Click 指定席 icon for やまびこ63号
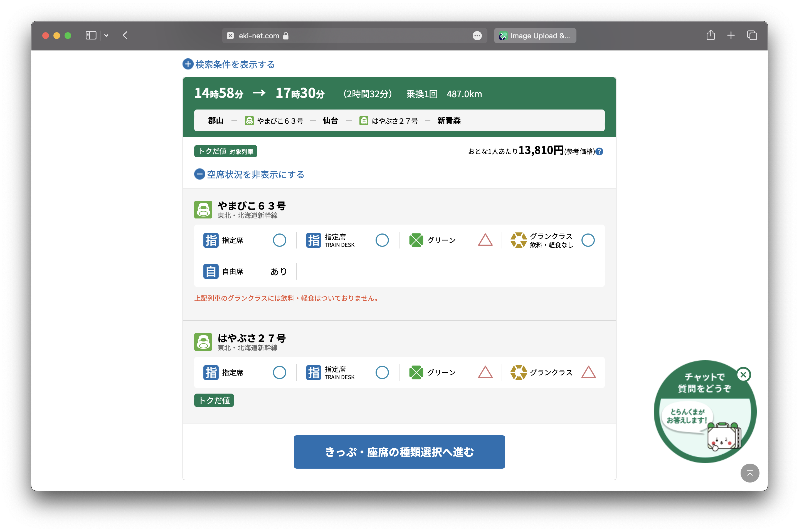The image size is (799, 532). pos(211,240)
